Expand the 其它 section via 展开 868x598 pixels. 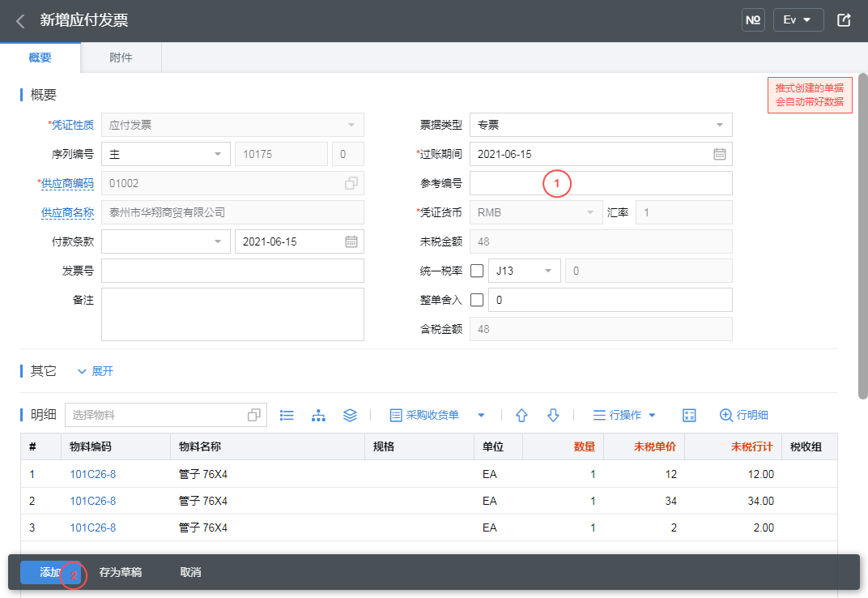pos(96,371)
